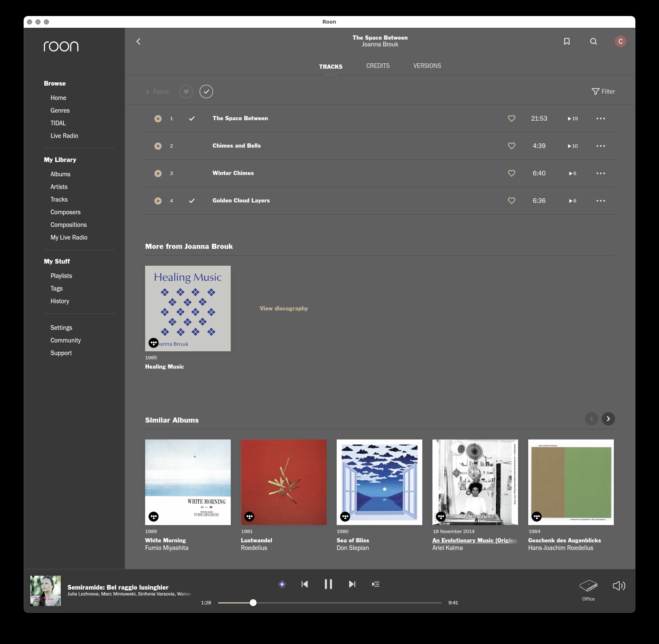The image size is (659, 644).
Task: Skip to previous track
Action: point(305,584)
